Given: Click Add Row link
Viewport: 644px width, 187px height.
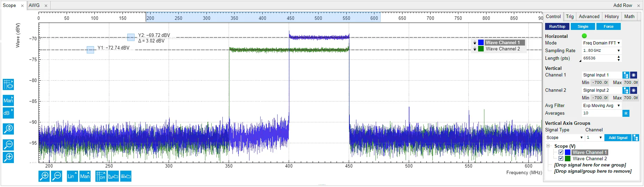Looking at the screenshot, I should point(622,6).
